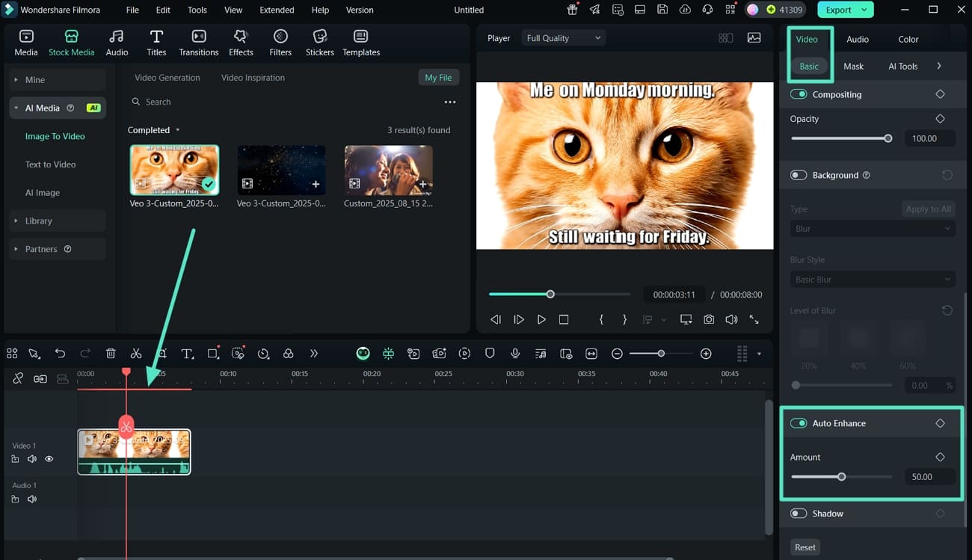
Task: Open the Video Inspiration section
Action: point(253,78)
